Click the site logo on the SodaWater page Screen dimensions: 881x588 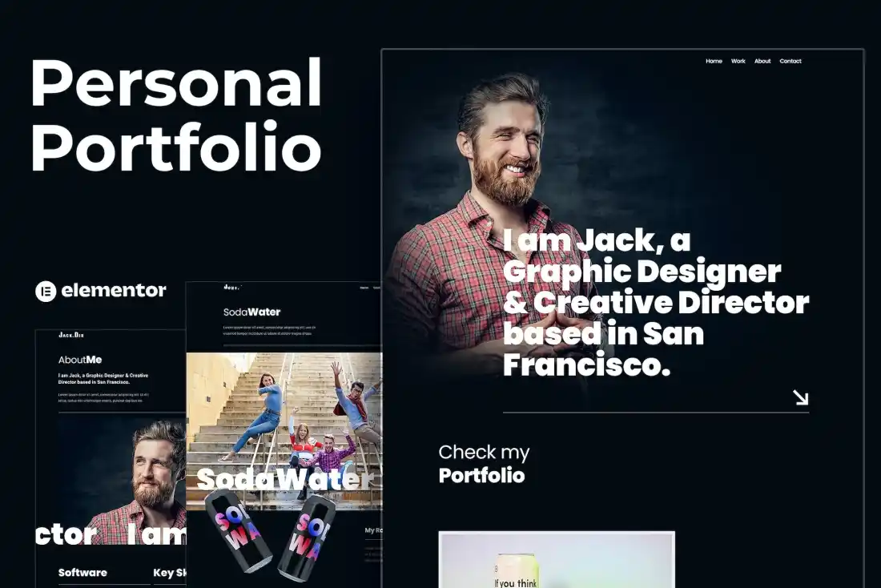click(x=232, y=287)
